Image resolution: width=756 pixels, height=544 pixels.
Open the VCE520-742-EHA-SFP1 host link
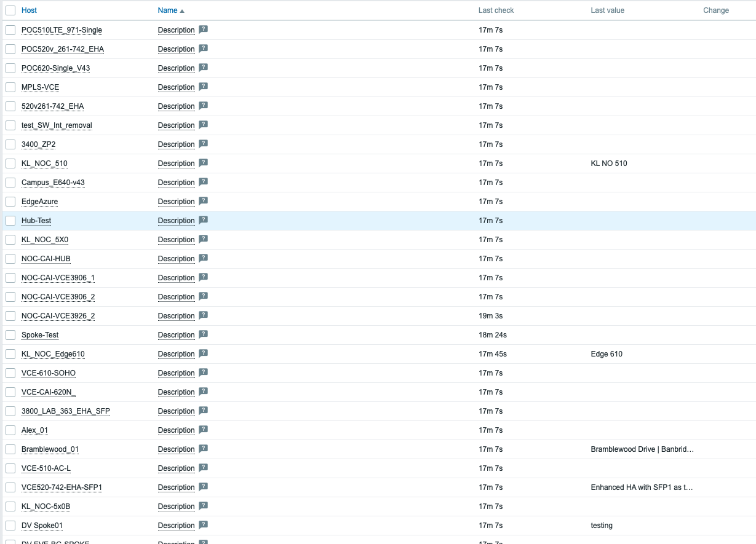coord(62,487)
